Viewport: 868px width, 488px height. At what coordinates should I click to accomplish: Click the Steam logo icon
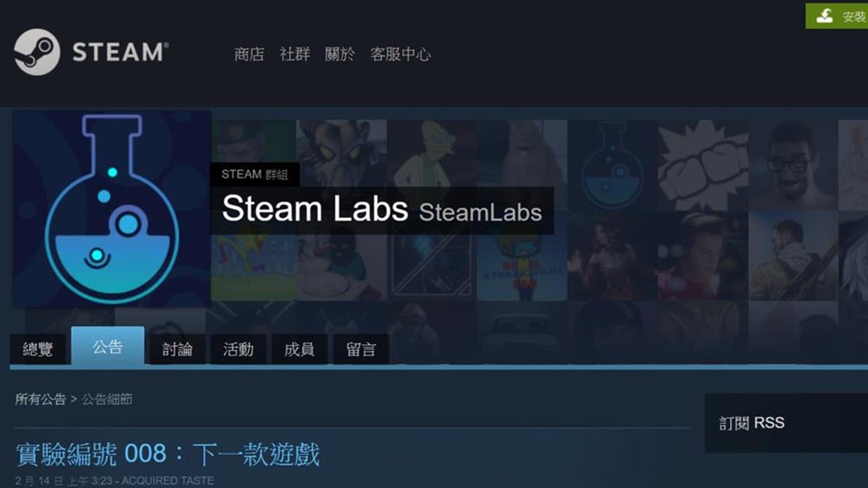(x=36, y=51)
